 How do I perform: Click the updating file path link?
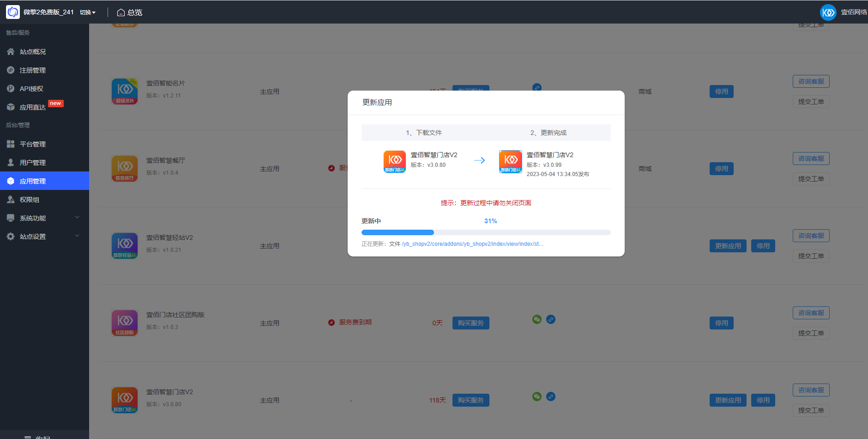pyautogui.click(x=473, y=244)
